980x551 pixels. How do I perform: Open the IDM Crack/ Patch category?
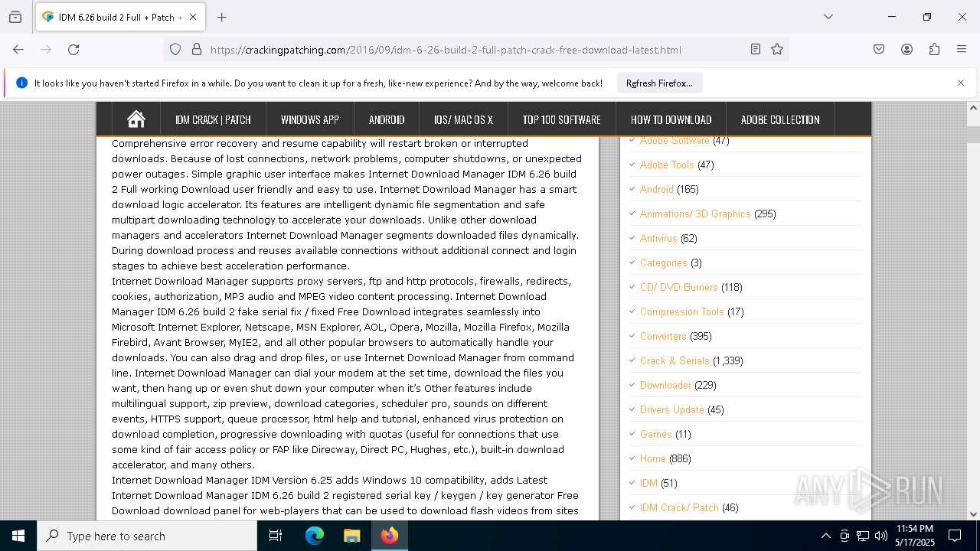(x=679, y=507)
